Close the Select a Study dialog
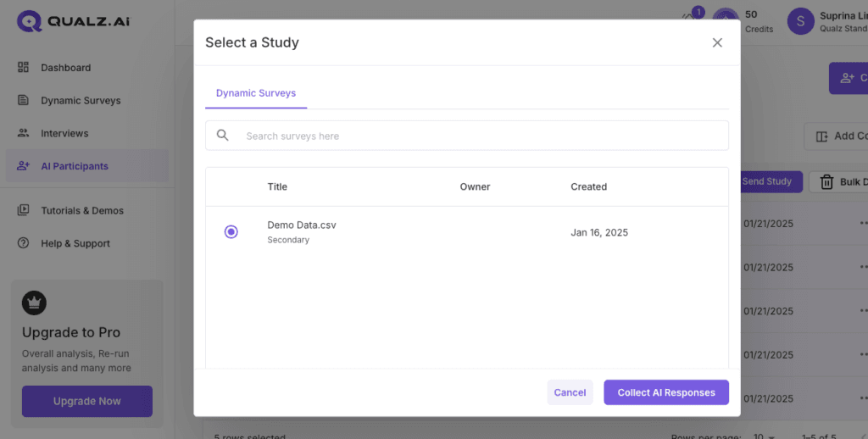Image resolution: width=868 pixels, height=439 pixels. [717, 42]
